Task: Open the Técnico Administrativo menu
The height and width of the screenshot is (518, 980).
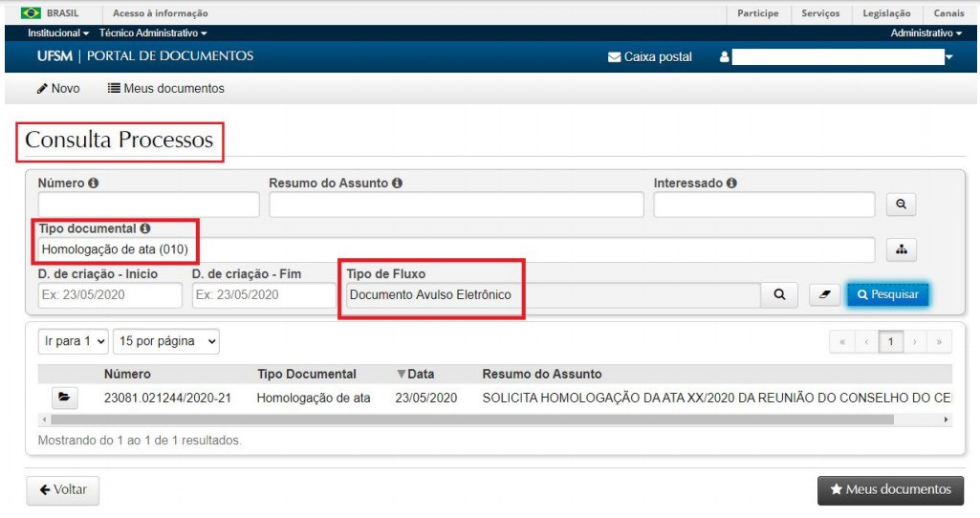Action: coord(152,33)
